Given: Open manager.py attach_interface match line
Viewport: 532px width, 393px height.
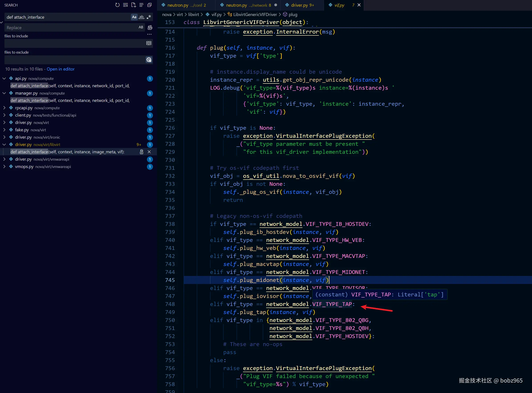Looking at the screenshot, I should pos(70,100).
